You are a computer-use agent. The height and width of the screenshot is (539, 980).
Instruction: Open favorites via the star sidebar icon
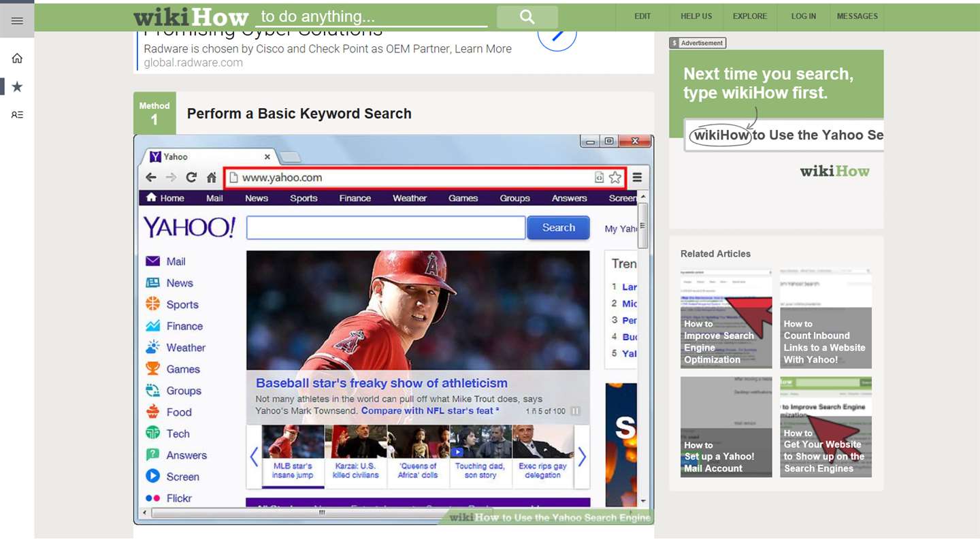(17, 86)
